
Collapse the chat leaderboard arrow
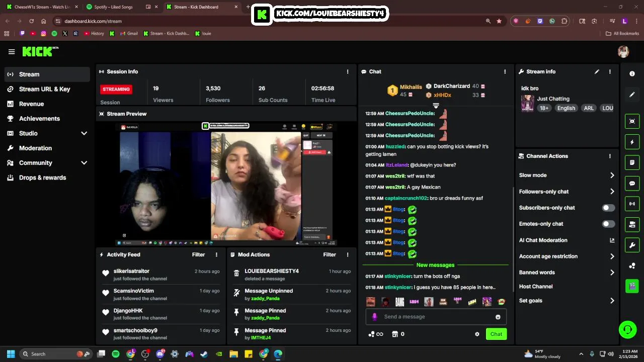(x=436, y=106)
